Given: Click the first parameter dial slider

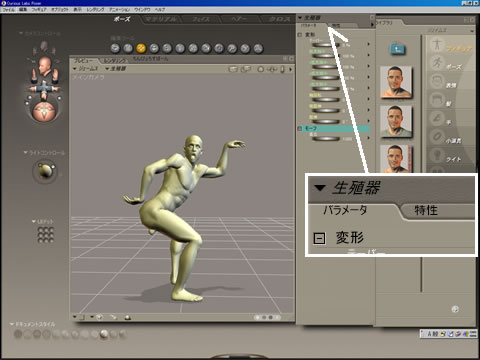Looking at the screenshot, I should click(x=325, y=45).
